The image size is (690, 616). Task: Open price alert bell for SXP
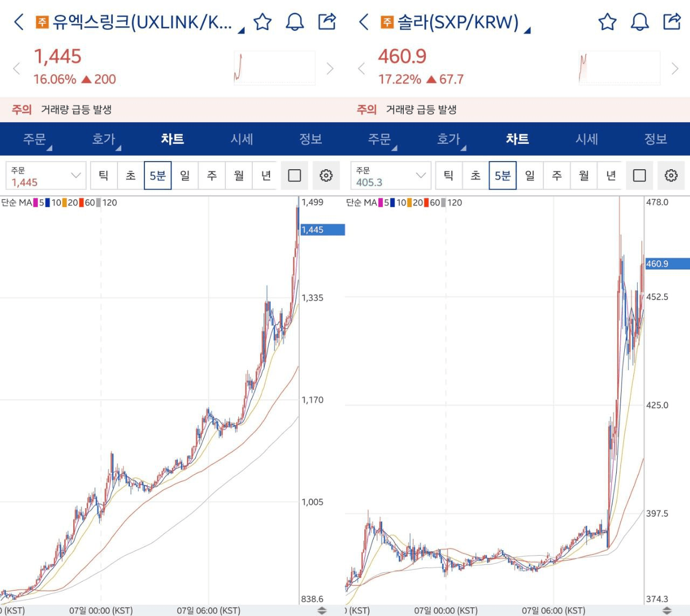pyautogui.click(x=640, y=22)
